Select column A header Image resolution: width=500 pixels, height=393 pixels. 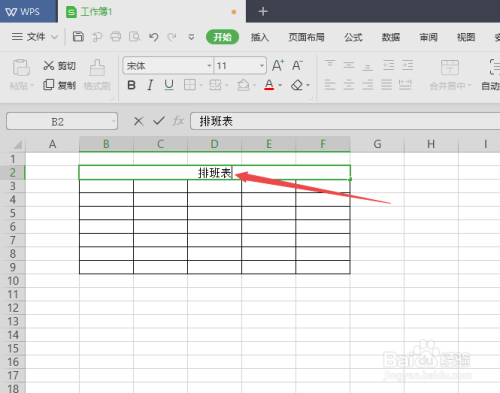[x=52, y=144]
